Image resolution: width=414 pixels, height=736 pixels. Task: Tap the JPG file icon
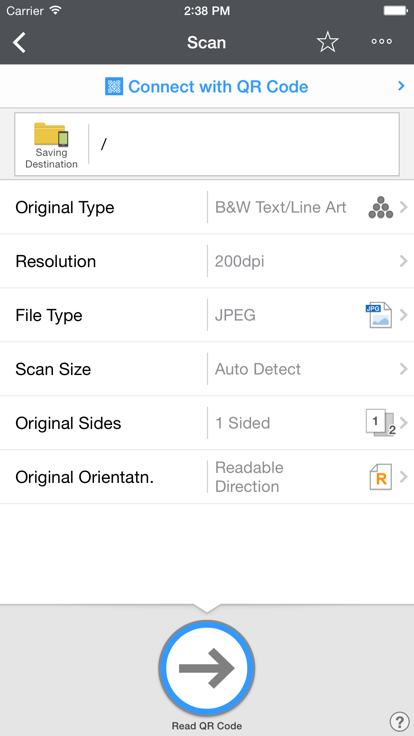pos(378,315)
